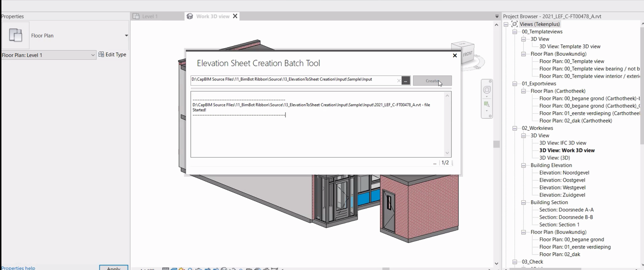Click the Project Browser panel title

click(552, 17)
